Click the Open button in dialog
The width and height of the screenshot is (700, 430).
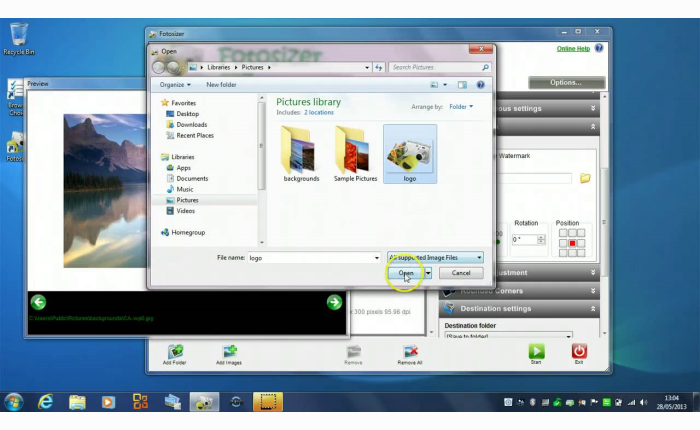[x=406, y=273]
